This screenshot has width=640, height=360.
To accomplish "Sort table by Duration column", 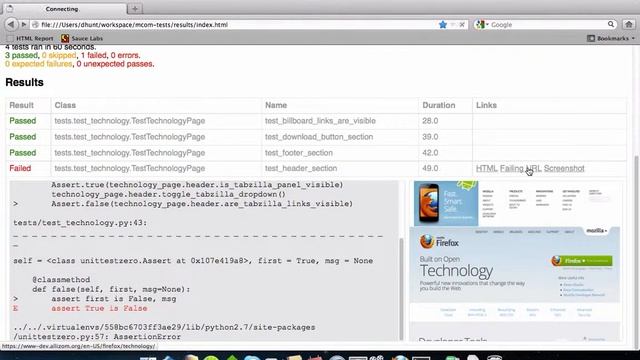I will click(x=439, y=105).
